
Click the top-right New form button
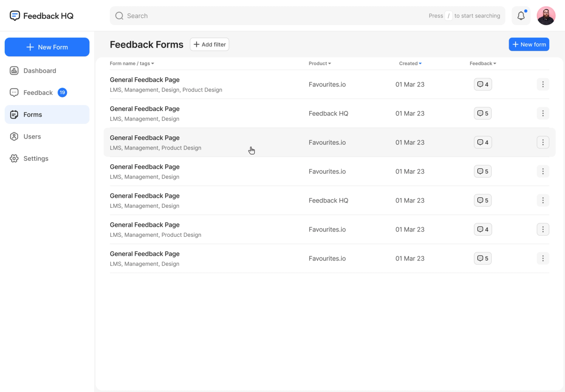pyautogui.click(x=529, y=44)
